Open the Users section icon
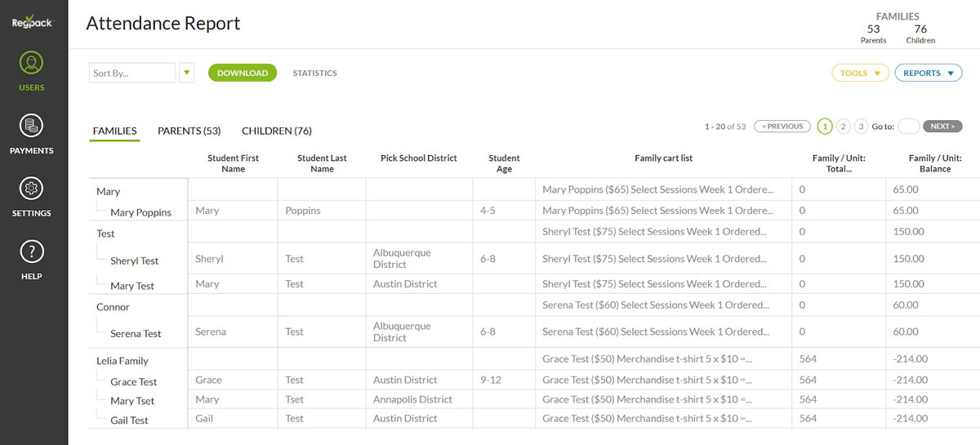This screenshot has height=445, width=980. pos(32,63)
